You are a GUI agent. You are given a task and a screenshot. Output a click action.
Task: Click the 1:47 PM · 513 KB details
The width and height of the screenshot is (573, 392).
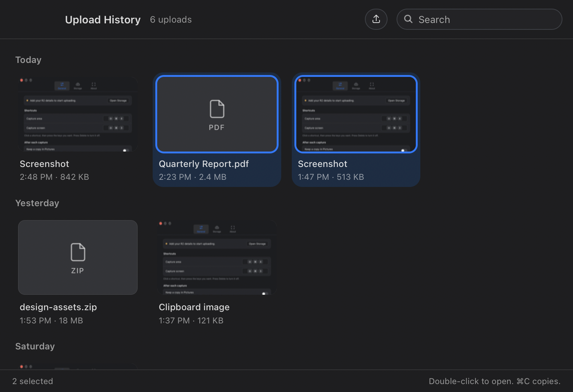[x=331, y=177]
